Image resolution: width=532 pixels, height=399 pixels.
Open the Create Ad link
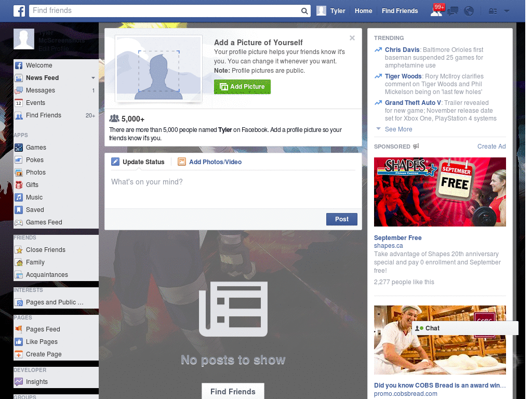click(491, 146)
